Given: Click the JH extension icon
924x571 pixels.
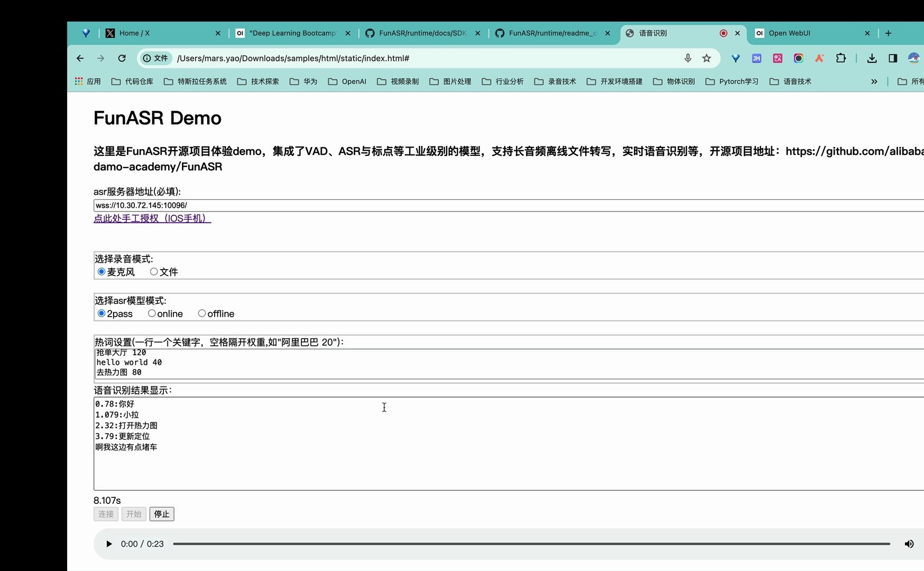Looking at the screenshot, I should (x=756, y=58).
